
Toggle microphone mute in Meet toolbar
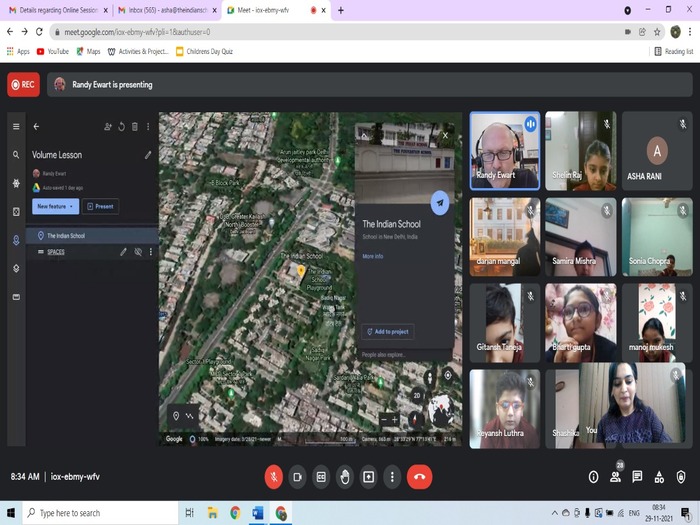point(274,477)
